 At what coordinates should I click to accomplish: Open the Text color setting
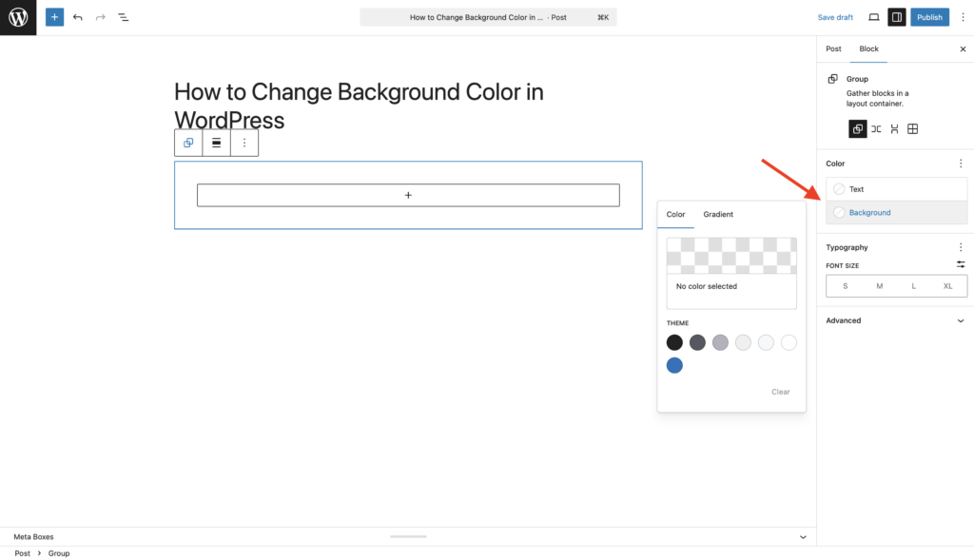coord(896,189)
